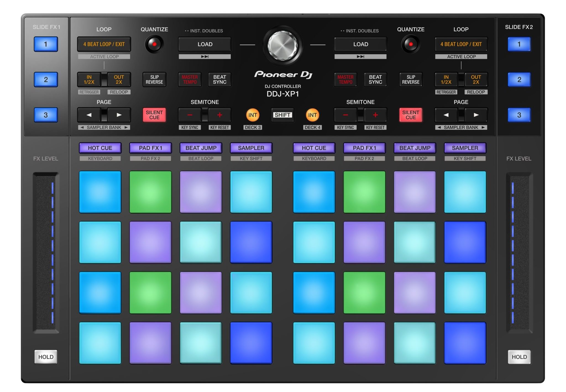Viewport: 566px width, 392px height.
Task: Tap right deck top-row green pad under PAD FX1
Action: click(x=364, y=192)
